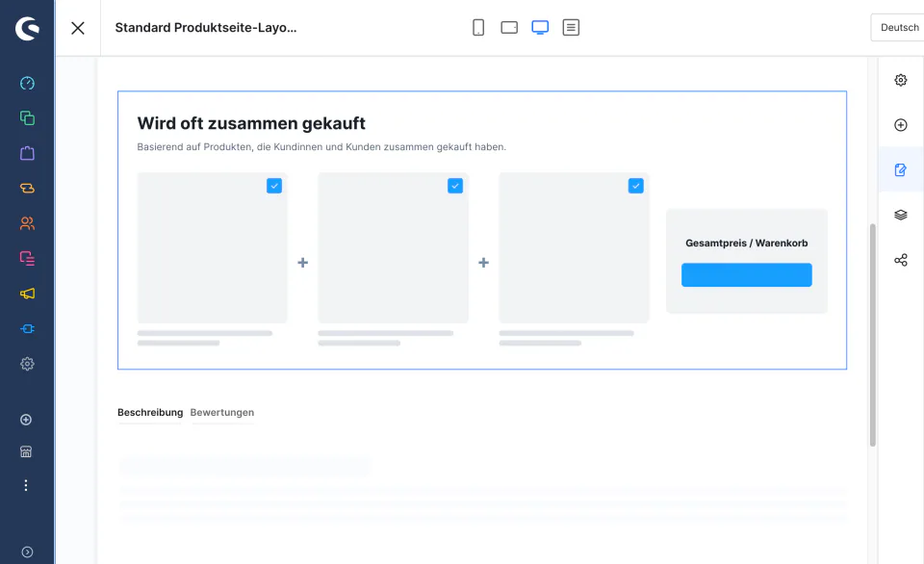Open the add block panel
Screen dimensions: 924x564
[x=901, y=125]
